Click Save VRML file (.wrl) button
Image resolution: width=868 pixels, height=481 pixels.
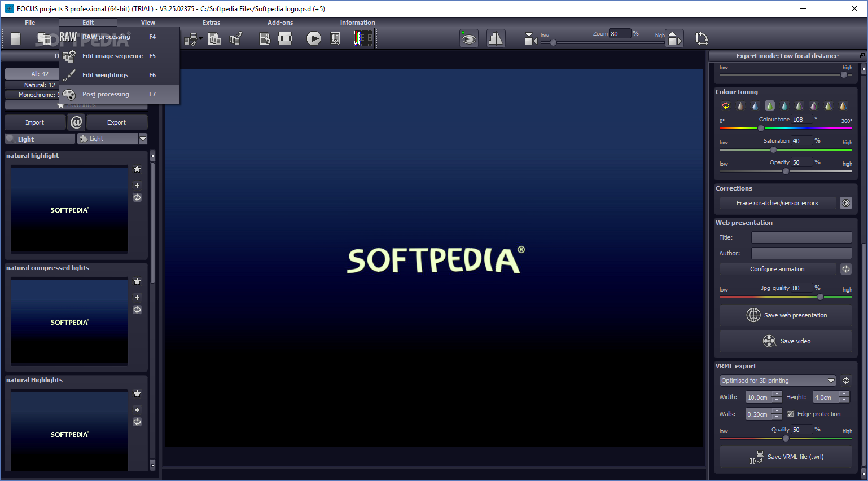tap(786, 457)
